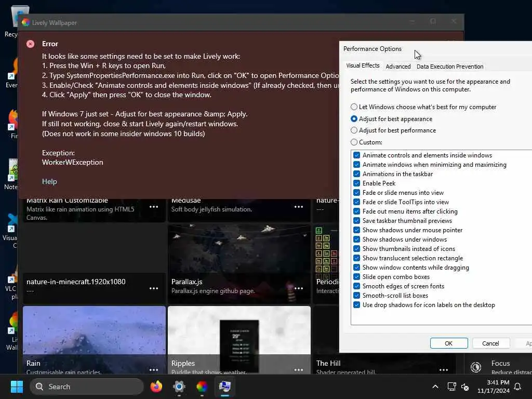Viewport: 532px width, 399px height.
Task: Open Firefox from the taskbar
Action: [156, 387]
